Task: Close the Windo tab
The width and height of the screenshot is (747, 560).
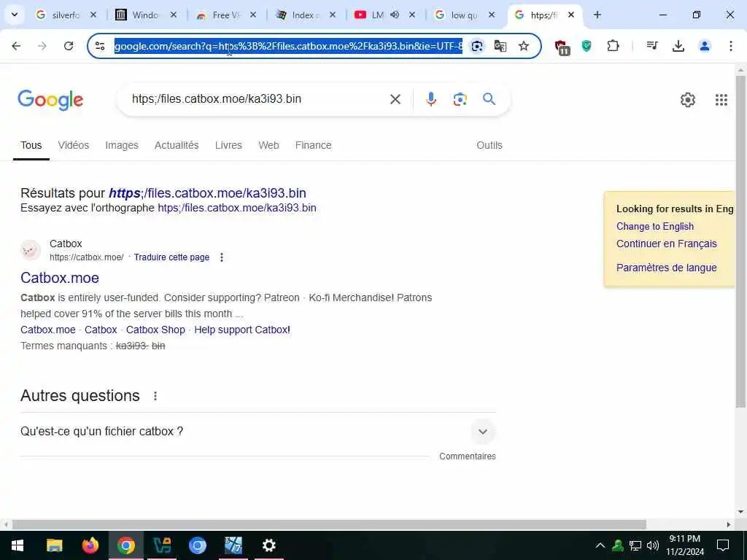Action: (x=174, y=15)
